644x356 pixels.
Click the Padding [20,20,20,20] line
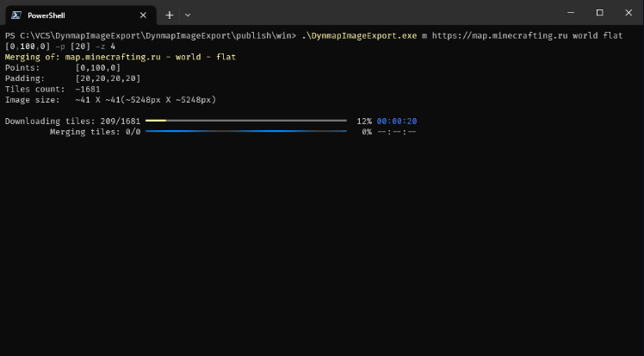click(x=72, y=78)
